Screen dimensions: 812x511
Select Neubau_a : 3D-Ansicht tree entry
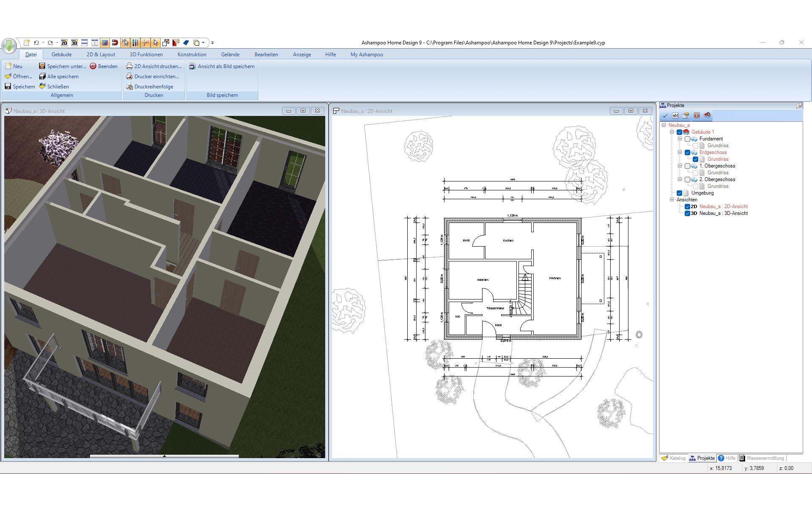pyautogui.click(x=723, y=213)
